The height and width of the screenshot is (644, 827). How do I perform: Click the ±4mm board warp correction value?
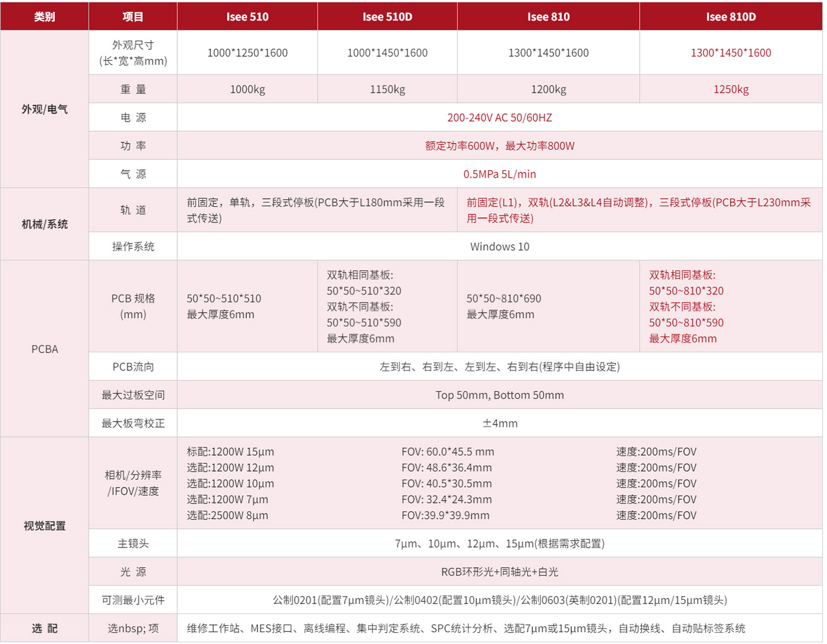coord(499,423)
